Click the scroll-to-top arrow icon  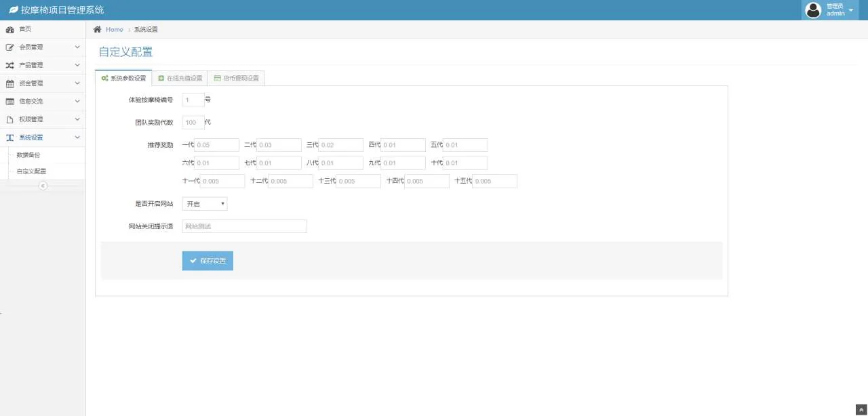point(861,409)
